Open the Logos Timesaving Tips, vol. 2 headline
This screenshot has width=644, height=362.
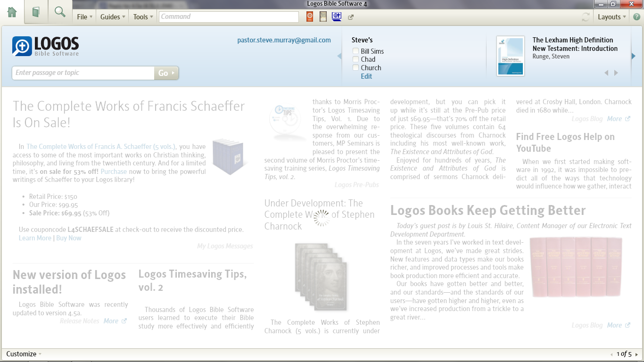pyautogui.click(x=192, y=280)
